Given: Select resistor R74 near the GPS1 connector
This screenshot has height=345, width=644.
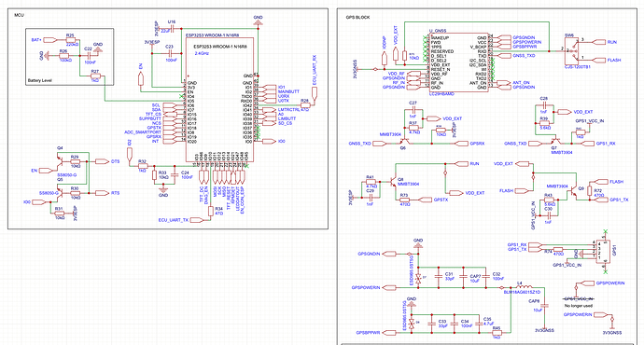Looking at the screenshot, I should pyautogui.click(x=557, y=249).
